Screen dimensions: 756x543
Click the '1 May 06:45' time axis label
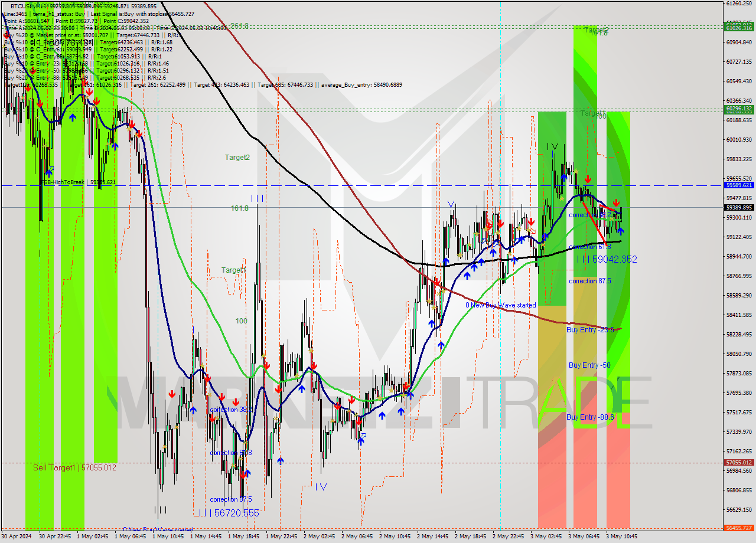(x=131, y=537)
